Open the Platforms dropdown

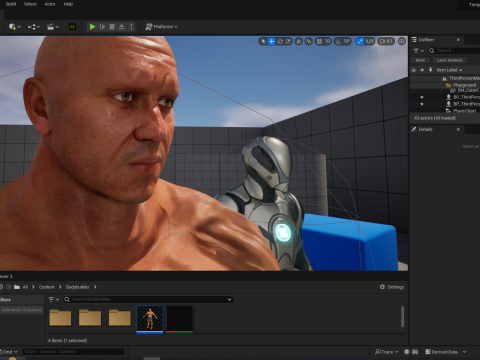pos(162,27)
